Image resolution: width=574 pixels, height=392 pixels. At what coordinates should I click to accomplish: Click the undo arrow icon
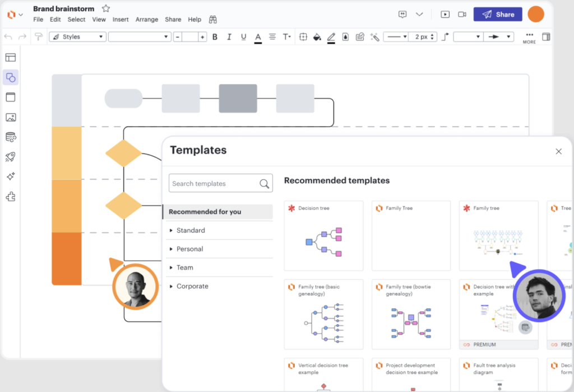click(x=8, y=36)
